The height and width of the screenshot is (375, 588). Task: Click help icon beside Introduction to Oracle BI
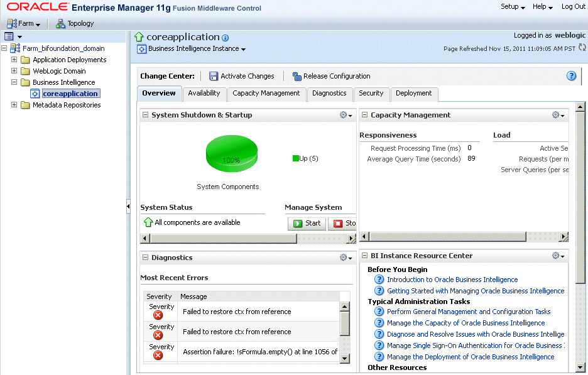tap(379, 280)
